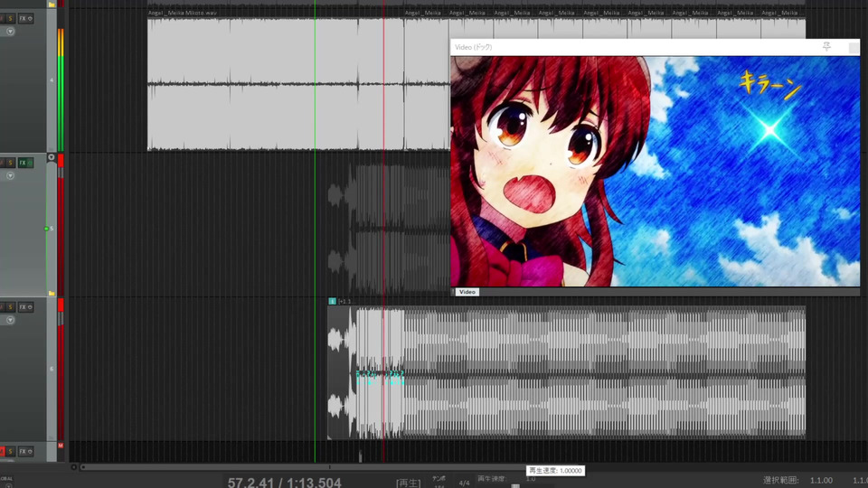Toggle the FX bypass on the bottom track
Viewport: 868px width, 488px height.
(30, 452)
